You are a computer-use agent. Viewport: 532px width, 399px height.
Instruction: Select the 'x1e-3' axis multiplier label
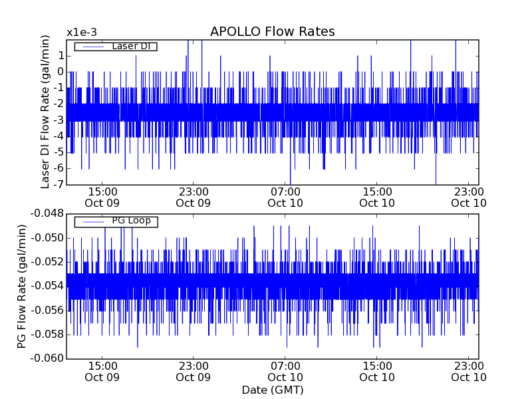[x=82, y=33]
